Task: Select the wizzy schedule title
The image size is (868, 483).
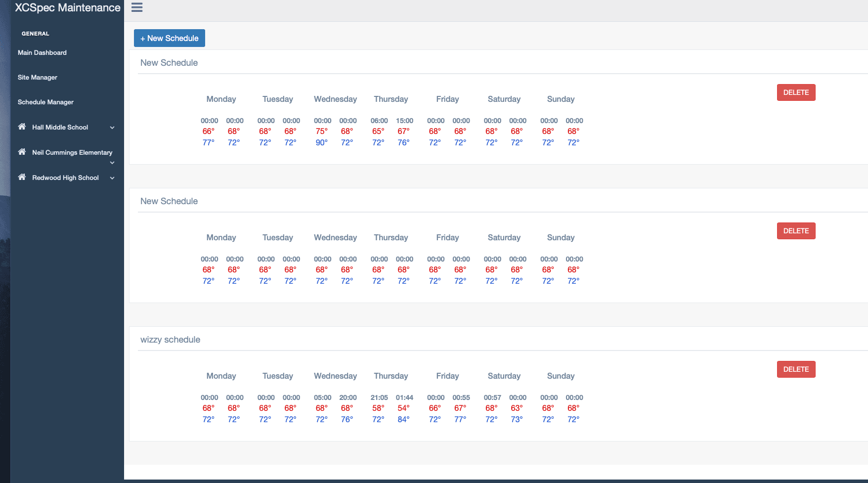Action: click(x=170, y=340)
